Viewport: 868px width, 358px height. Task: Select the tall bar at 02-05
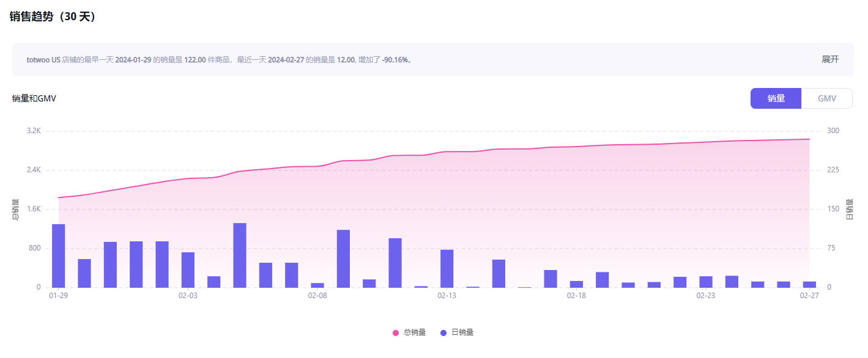point(240,255)
